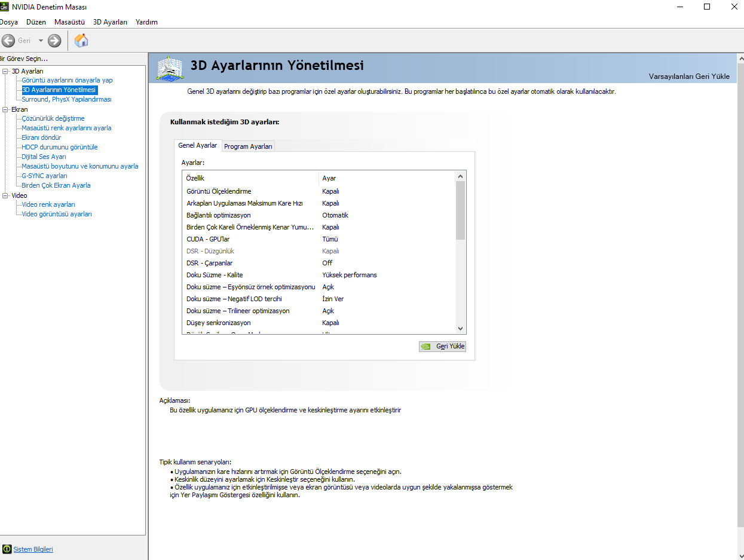Collapse the 3D Ayarları tree node
Viewport: 744px width, 560px height.
5,71
